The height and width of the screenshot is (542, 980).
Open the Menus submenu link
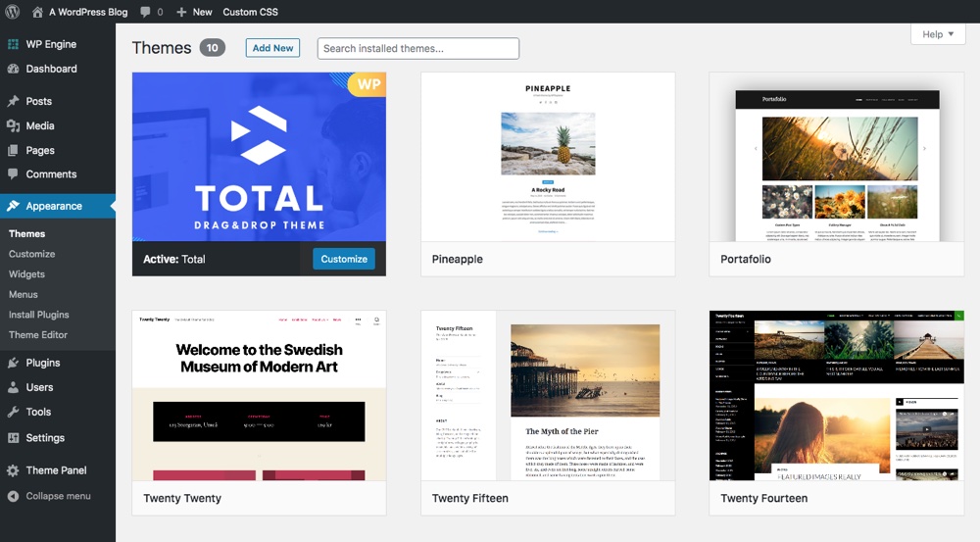(24, 294)
